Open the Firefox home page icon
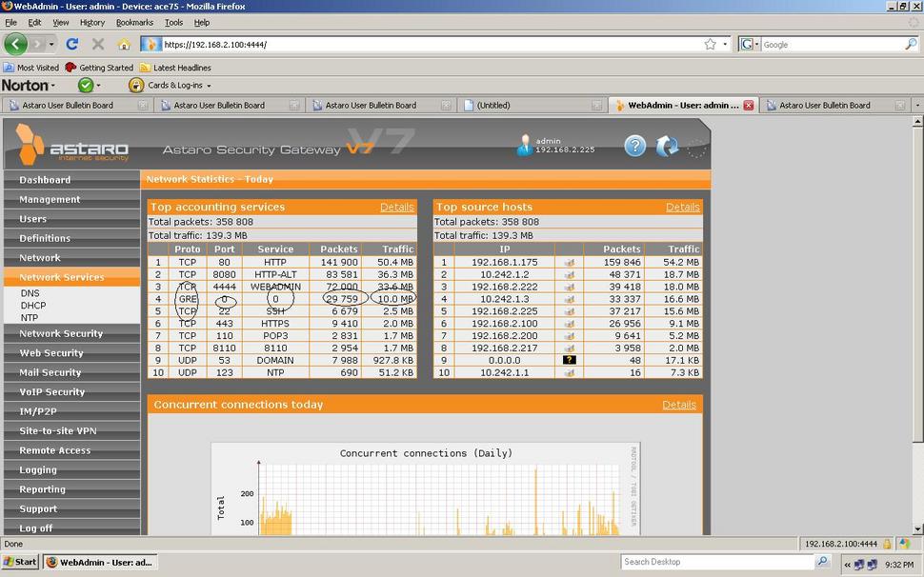This screenshot has width=924, height=577. tap(123, 44)
